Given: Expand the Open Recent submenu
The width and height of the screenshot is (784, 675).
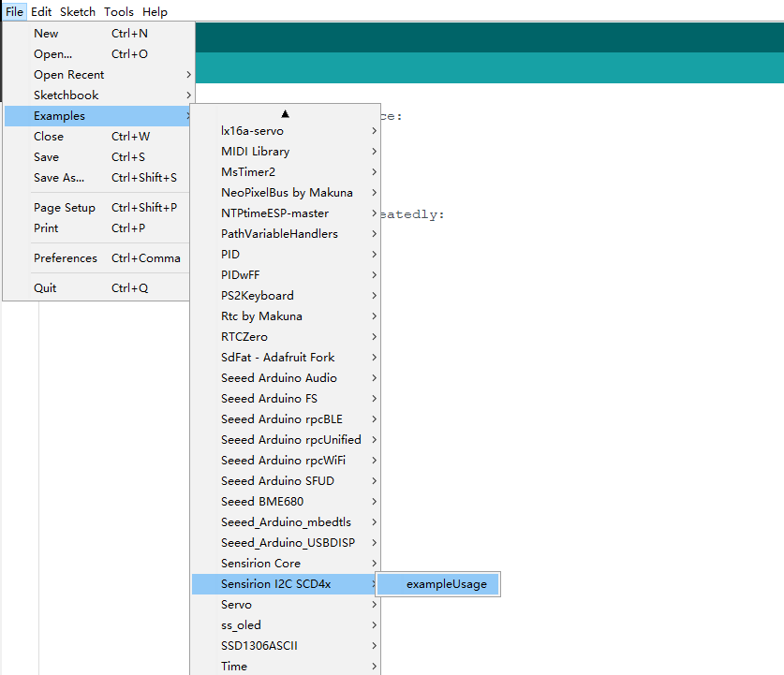Looking at the screenshot, I should point(98,75).
